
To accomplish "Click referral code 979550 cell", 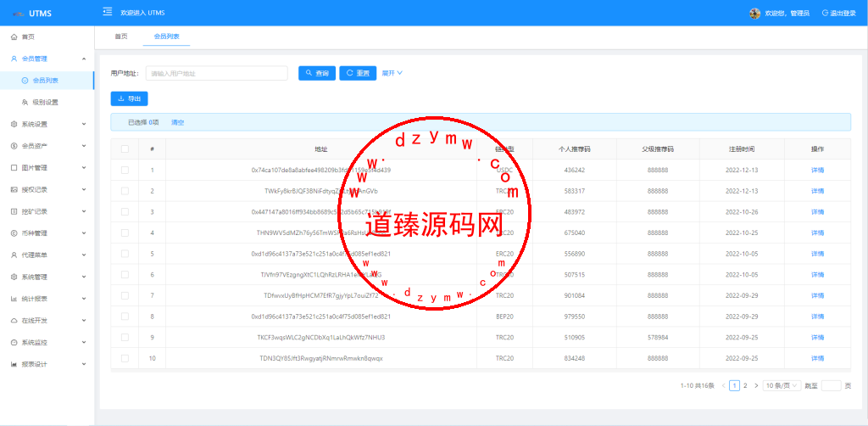I will (575, 317).
